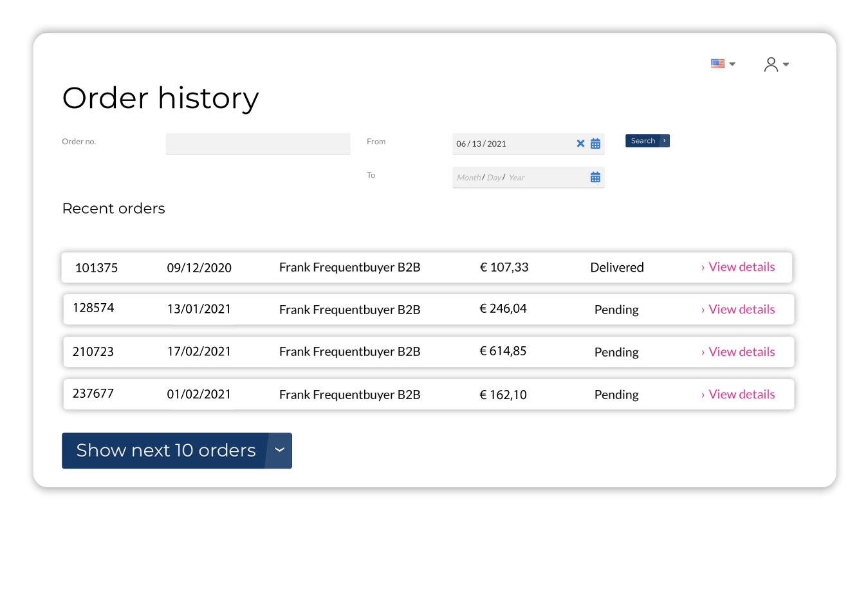
Task: Click customer name in order 237677 row
Action: pos(350,395)
